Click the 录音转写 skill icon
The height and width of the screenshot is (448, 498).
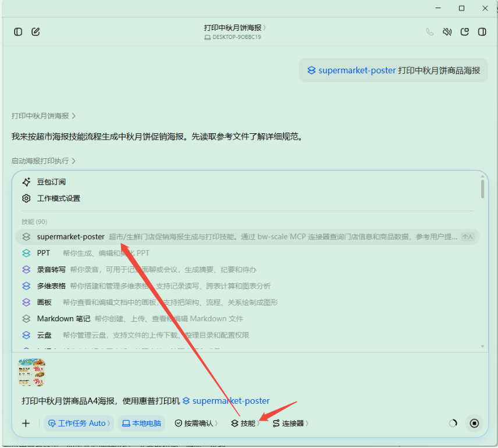click(x=26, y=270)
